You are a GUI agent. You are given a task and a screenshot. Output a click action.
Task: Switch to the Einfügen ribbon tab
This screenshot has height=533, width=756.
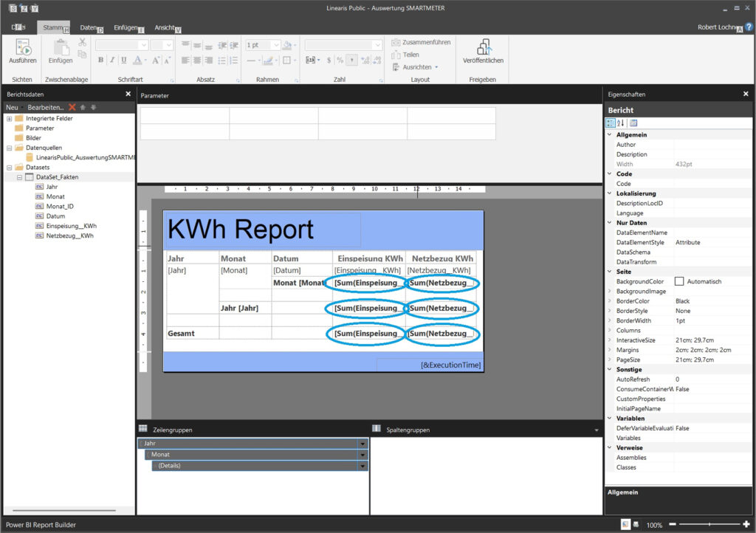(126, 27)
